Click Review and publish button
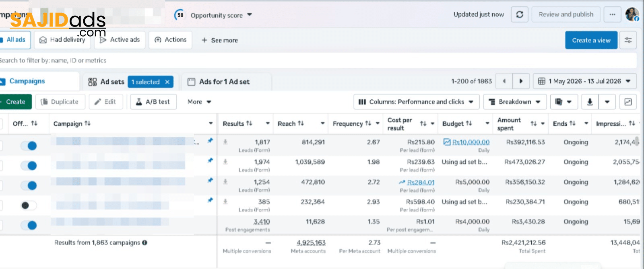The width and height of the screenshot is (644, 269). click(566, 14)
